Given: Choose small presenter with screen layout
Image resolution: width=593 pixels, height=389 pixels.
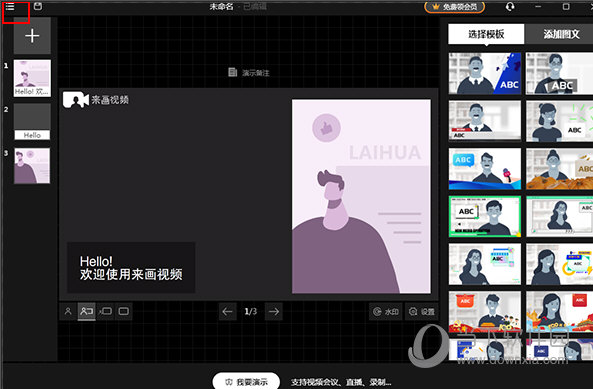Looking at the screenshot, I should 105,311.
